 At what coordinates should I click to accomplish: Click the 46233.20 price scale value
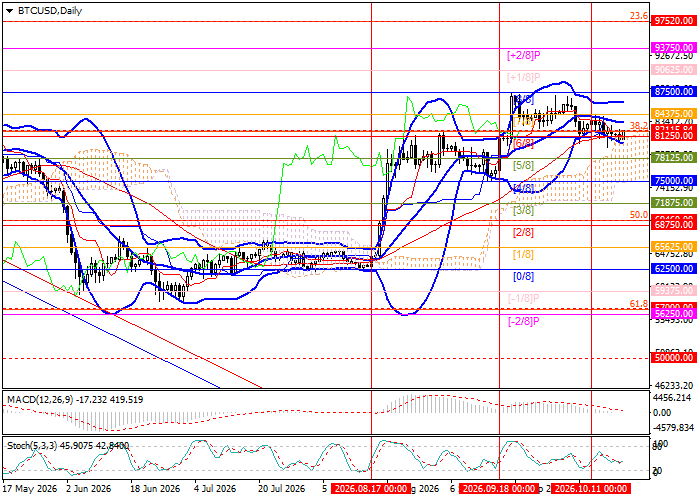[673, 385]
